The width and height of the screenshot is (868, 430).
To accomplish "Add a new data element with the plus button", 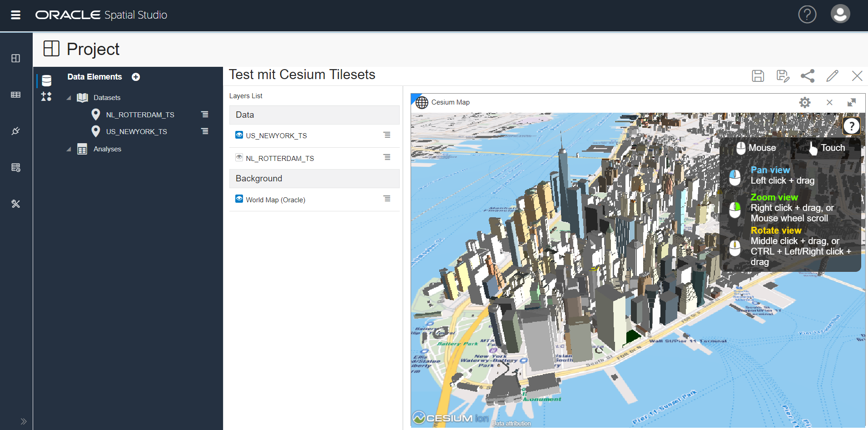I will pyautogui.click(x=135, y=76).
